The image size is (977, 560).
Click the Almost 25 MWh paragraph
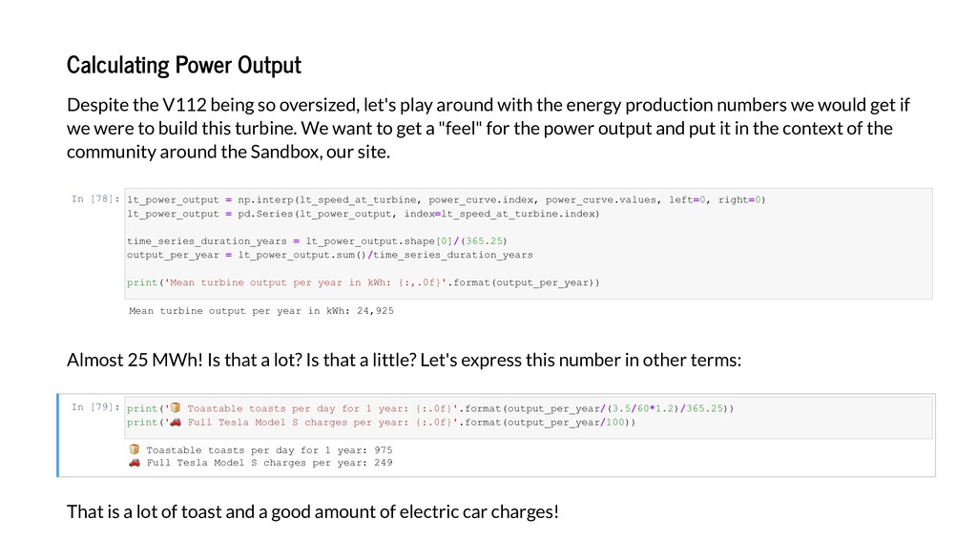pyautogui.click(x=404, y=360)
